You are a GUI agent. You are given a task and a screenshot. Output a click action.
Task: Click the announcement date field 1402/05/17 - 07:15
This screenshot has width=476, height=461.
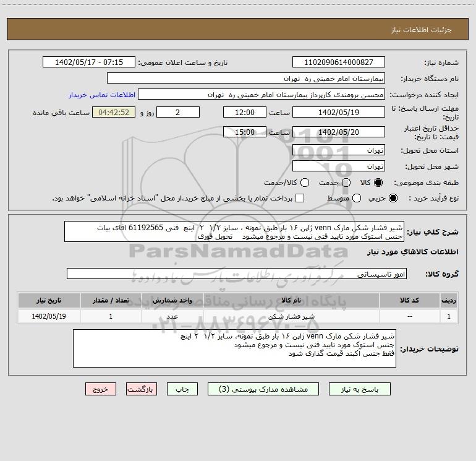[89, 62]
